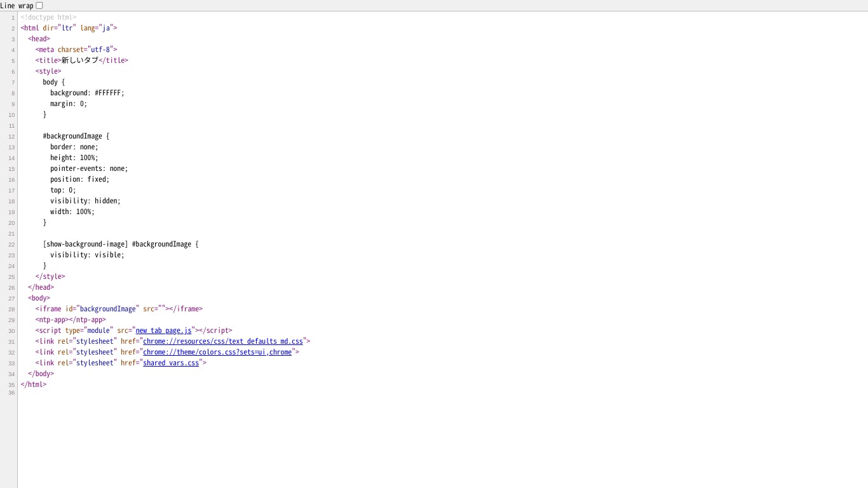Image resolution: width=868 pixels, height=488 pixels.
Task: Click line number 22 in the gutter
Action: tap(11, 245)
